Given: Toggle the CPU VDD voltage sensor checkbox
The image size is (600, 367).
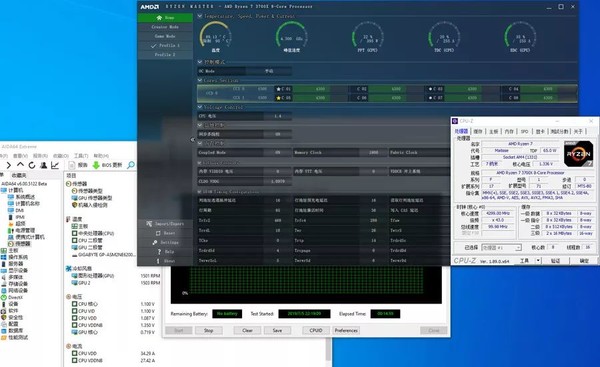Looking at the screenshot, I should pyautogui.click(x=75, y=318).
